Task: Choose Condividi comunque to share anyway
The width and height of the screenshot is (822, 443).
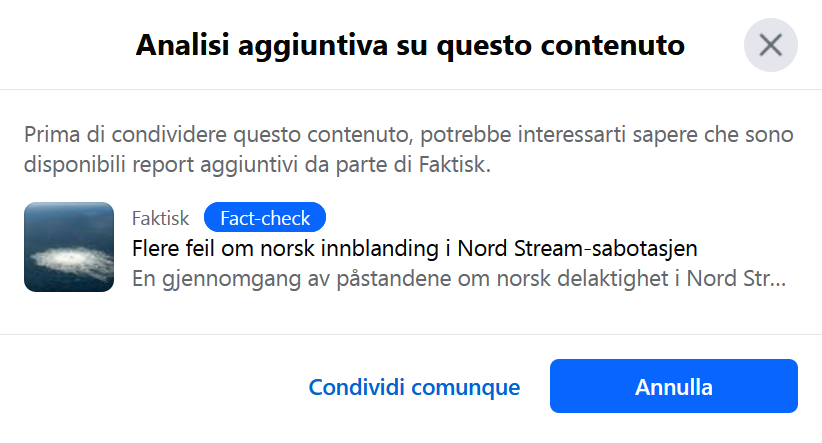Action: [x=414, y=387]
